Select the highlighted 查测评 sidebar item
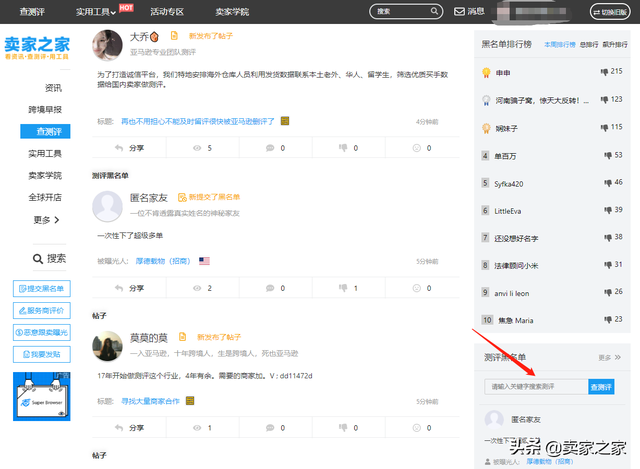 (45, 131)
